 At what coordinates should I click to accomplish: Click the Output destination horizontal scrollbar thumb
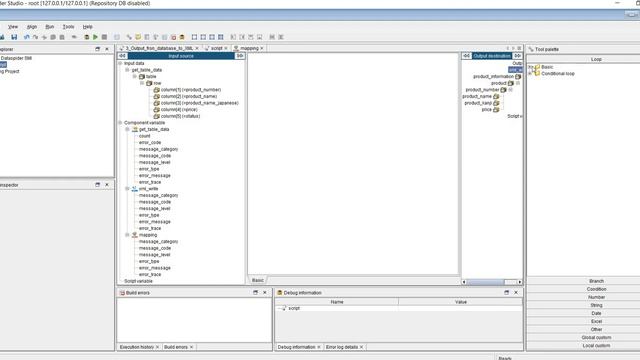click(x=486, y=282)
